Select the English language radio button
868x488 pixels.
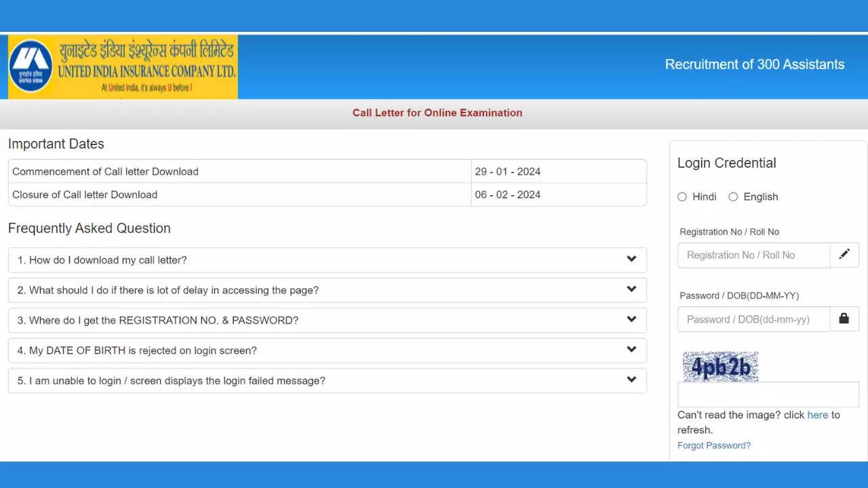[x=733, y=197]
